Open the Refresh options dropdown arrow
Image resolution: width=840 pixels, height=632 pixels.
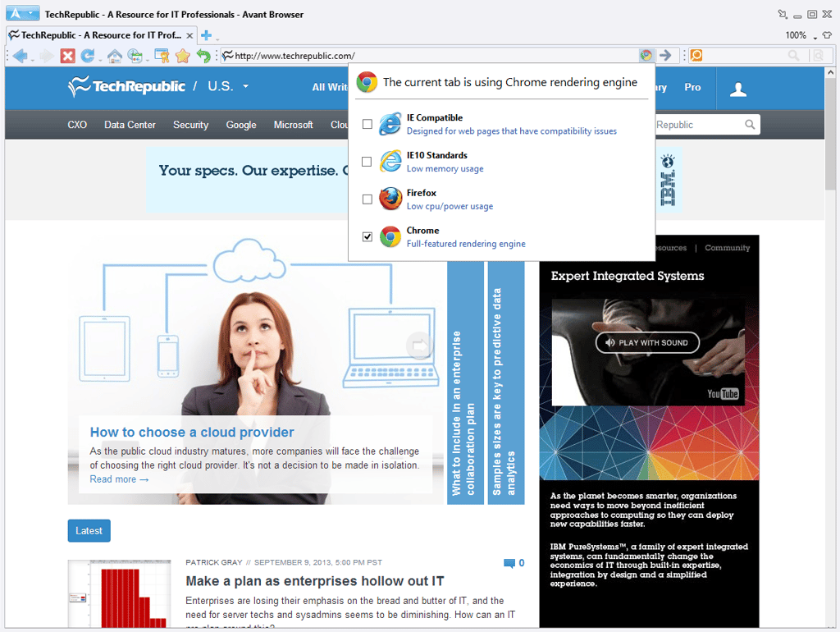click(99, 59)
